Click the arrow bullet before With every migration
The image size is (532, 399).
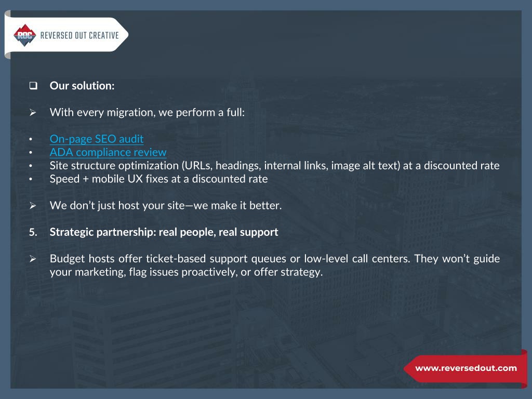click(33, 112)
